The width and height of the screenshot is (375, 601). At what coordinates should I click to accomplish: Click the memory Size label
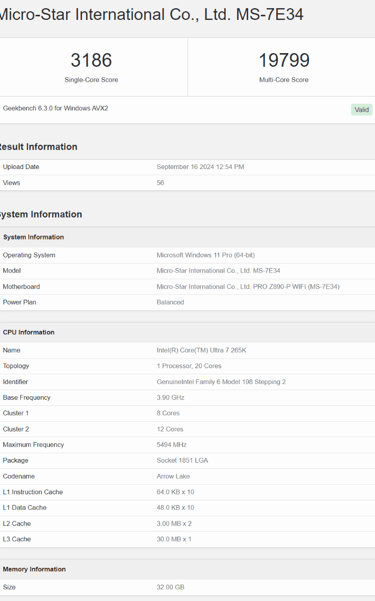(9, 587)
